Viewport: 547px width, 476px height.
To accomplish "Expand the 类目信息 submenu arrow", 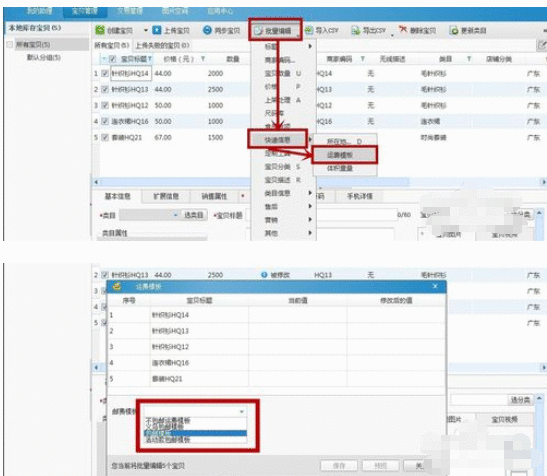I will click(x=309, y=193).
